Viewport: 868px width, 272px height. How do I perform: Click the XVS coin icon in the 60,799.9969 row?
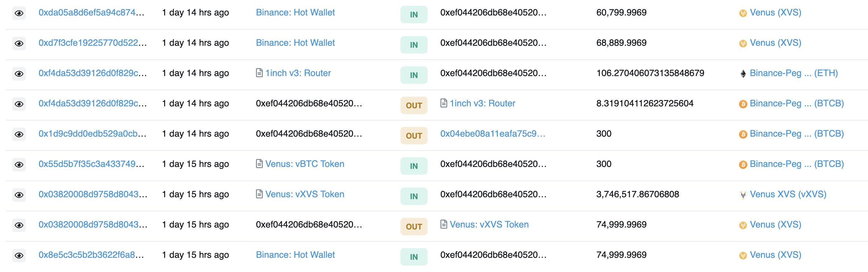pyautogui.click(x=743, y=13)
